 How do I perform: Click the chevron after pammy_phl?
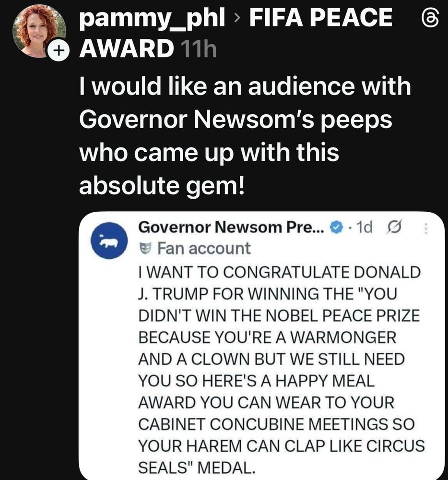pos(236,20)
